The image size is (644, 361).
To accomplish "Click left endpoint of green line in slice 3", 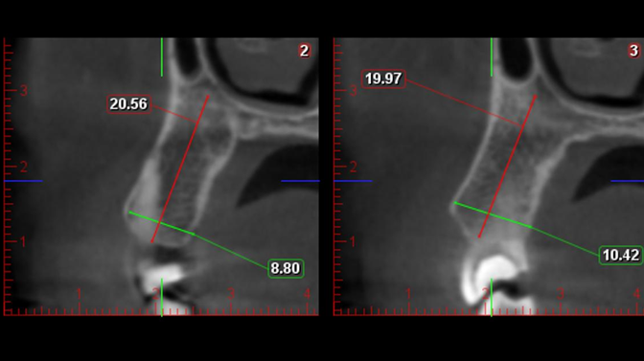I will click(x=455, y=203).
